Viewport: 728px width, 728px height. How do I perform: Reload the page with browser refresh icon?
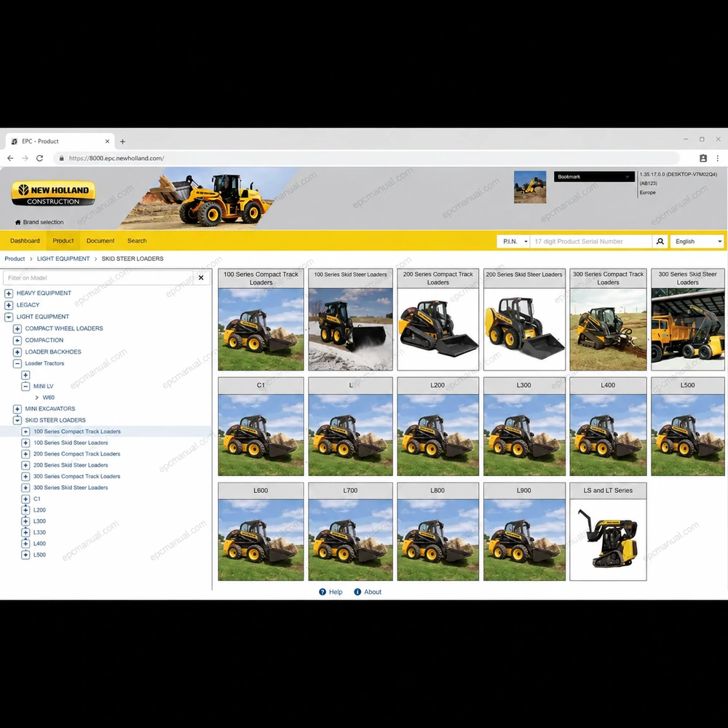pos(40,158)
